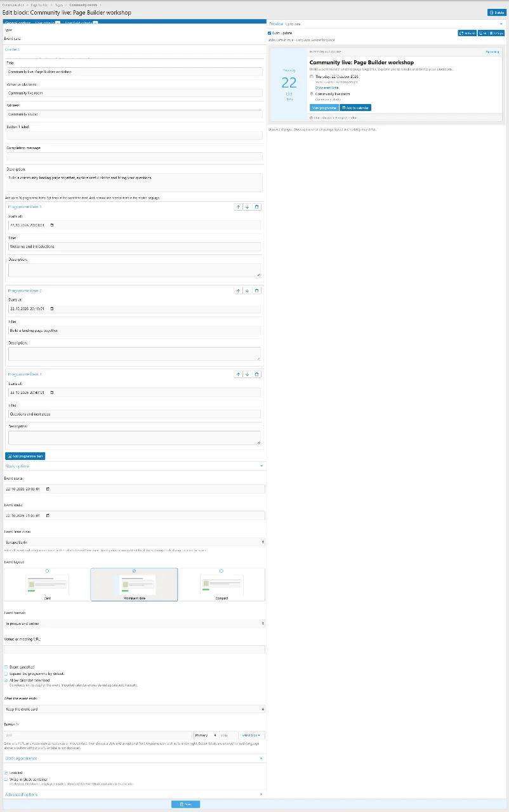Image resolution: width=509 pixels, height=812 pixels.
Task: Switch preview to desktop width
Action: [483, 33]
